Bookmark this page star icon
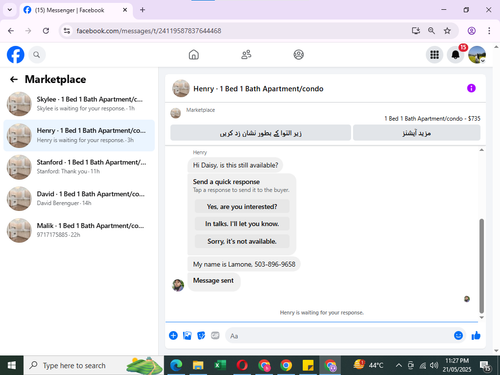This screenshot has width=500, height=375. tap(447, 31)
